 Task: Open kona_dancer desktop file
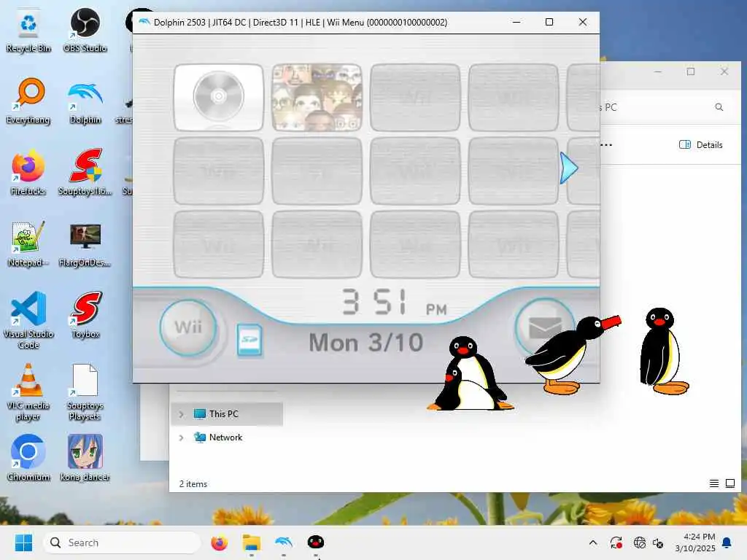(x=85, y=459)
